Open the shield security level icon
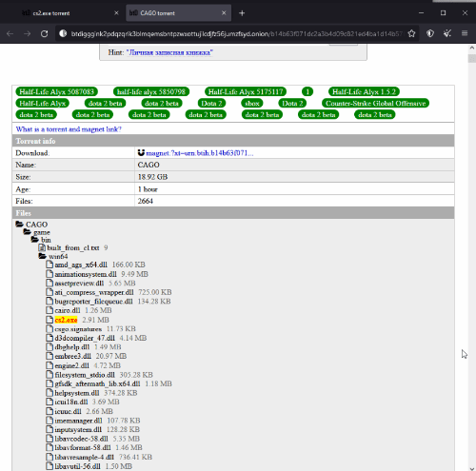The height and width of the screenshot is (471, 476). click(430, 33)
